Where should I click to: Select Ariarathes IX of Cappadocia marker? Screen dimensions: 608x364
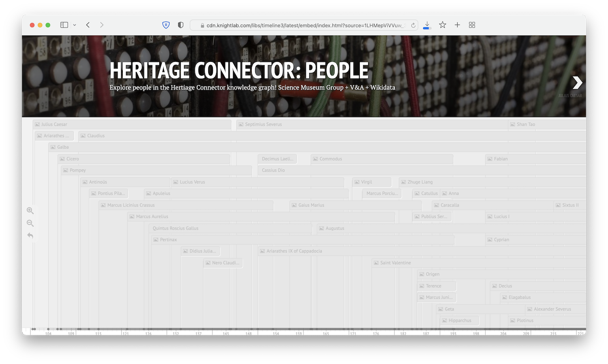point(422,251)
